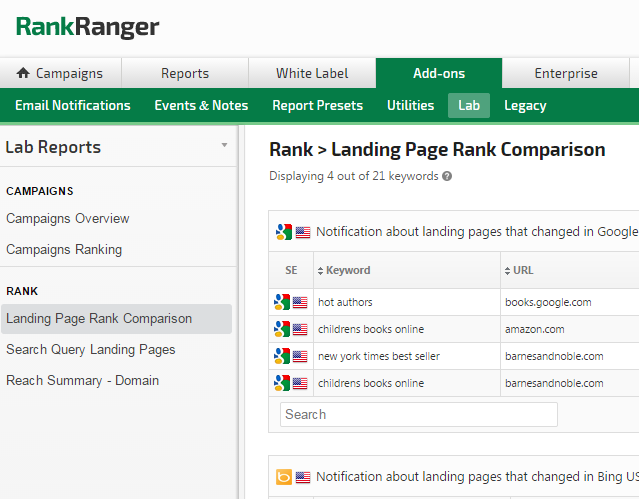Open the Reports tab

tap(185, 73)
